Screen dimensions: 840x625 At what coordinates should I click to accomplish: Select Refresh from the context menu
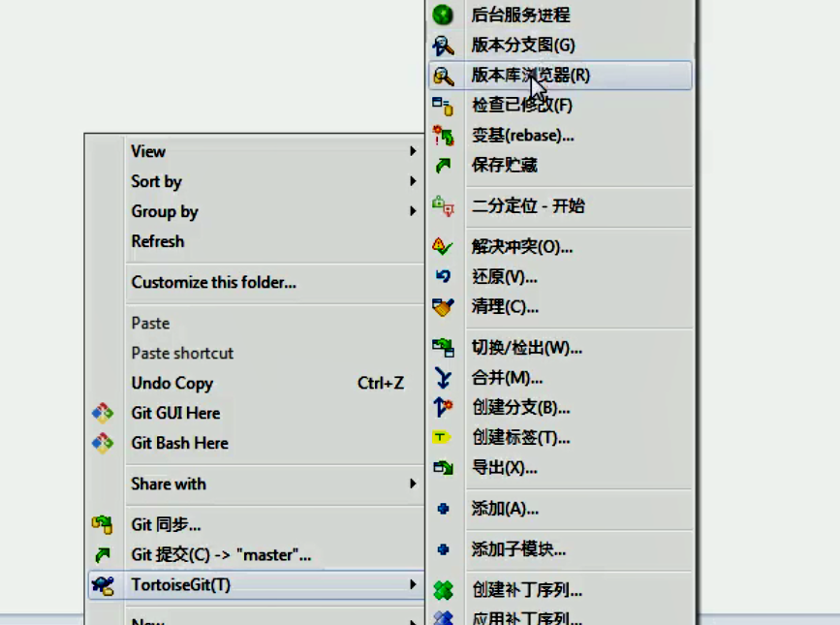click(256, 241)
